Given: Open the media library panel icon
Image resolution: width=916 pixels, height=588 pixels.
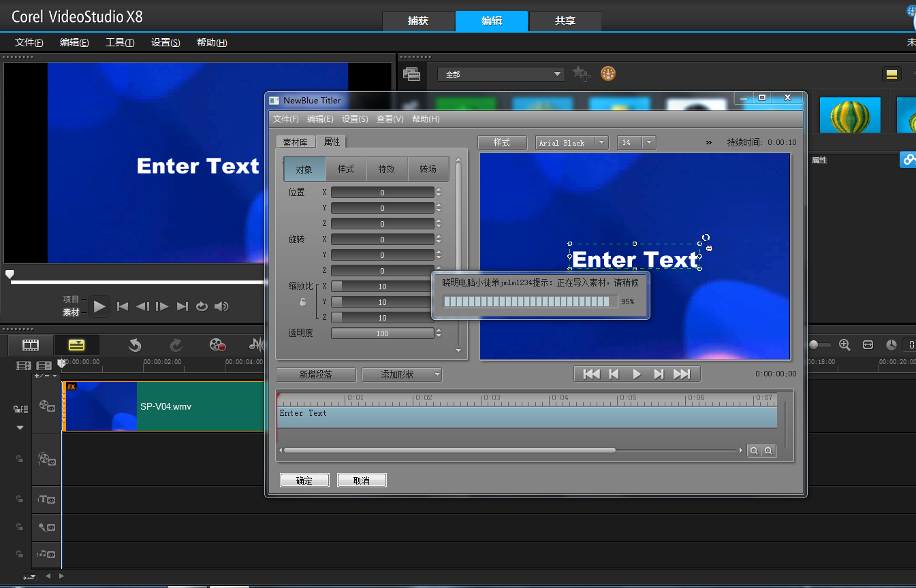Looking at the screenshot, I should (411, 74).
